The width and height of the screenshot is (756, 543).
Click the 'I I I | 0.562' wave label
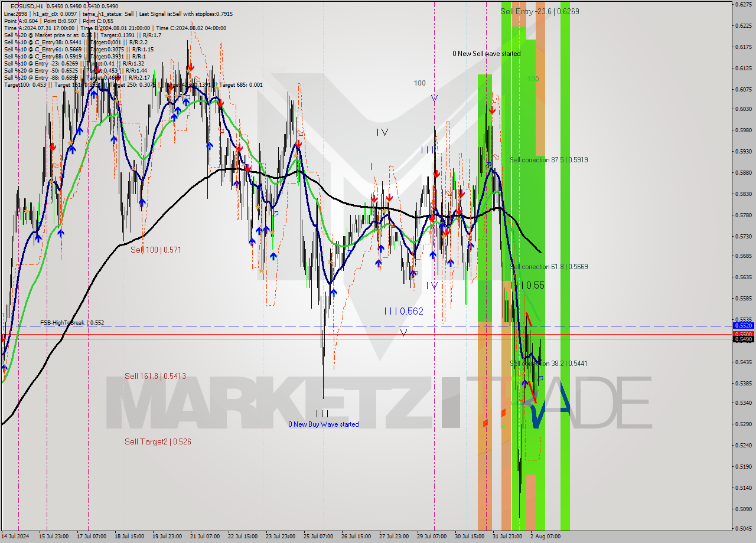403,311
